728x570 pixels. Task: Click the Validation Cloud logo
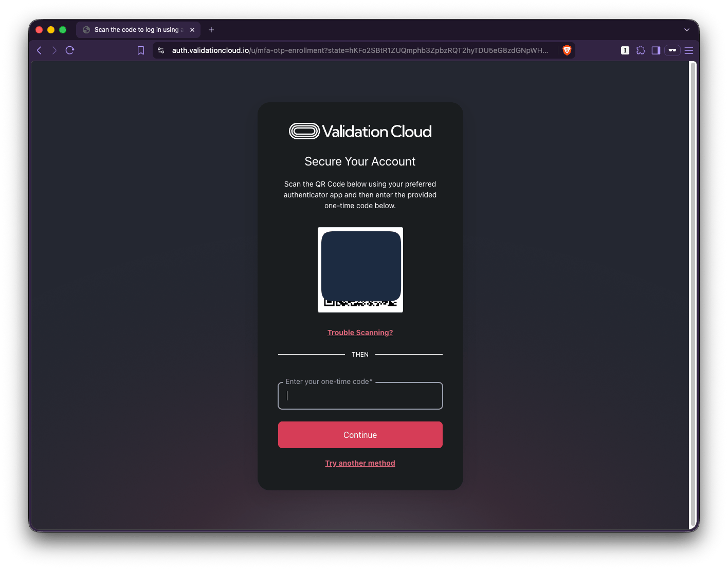pos(360,132)
